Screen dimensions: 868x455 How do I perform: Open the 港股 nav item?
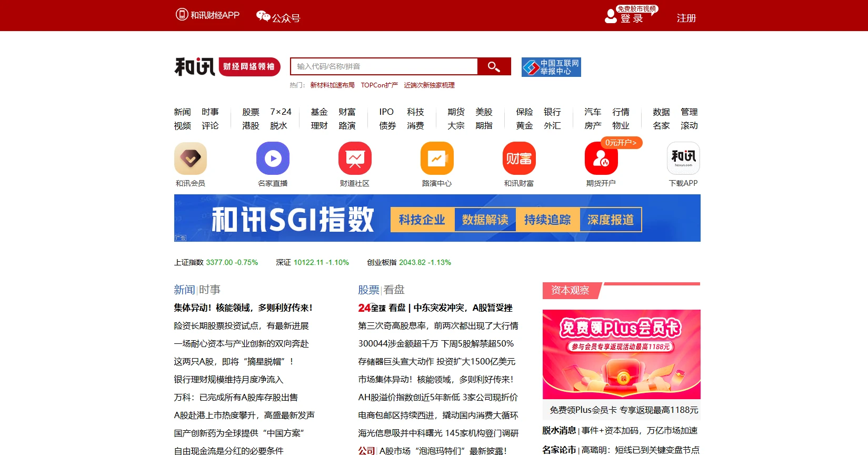[x=251, y=125]
